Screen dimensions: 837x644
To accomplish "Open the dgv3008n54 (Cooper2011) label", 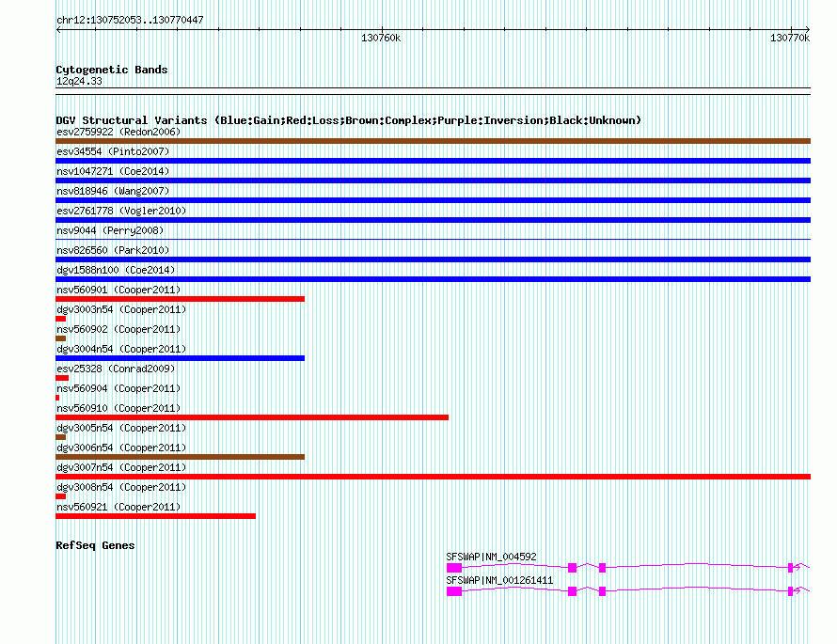I will tap(121, 487).
